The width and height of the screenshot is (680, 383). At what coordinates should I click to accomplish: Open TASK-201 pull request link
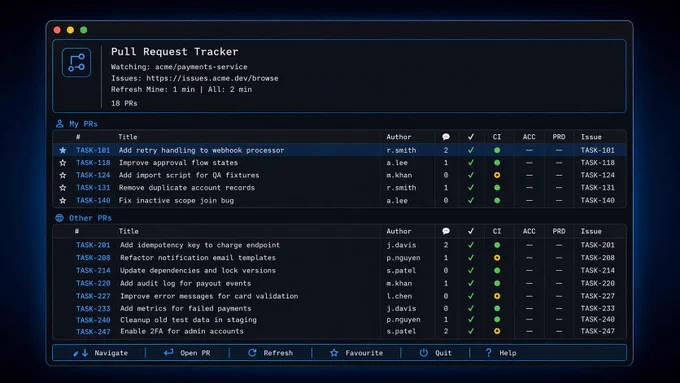pyautogui.click(x=93, y=245)
